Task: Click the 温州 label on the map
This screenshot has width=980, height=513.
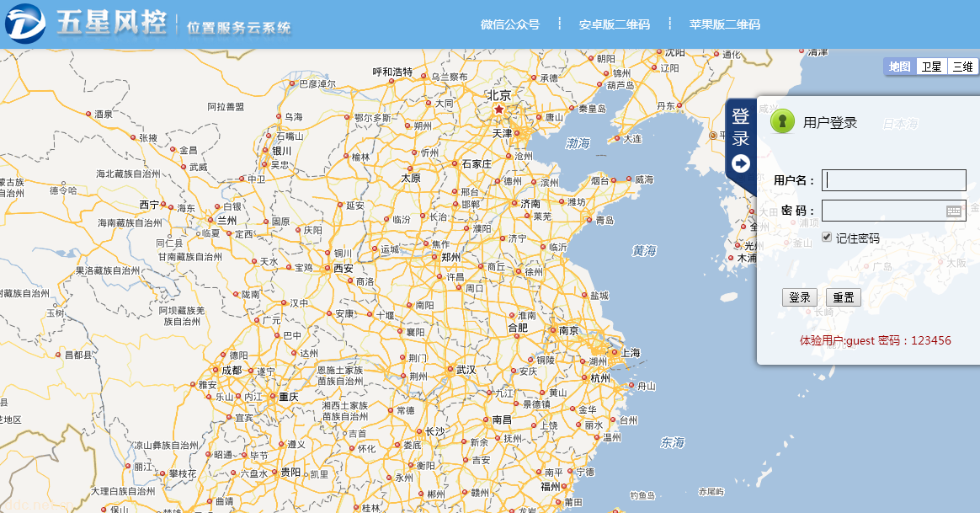Action: click(612, 437)
